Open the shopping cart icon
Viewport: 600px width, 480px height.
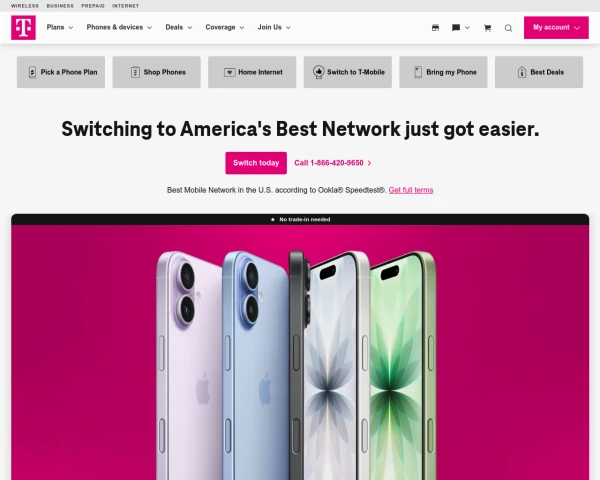(x=487, y=28)
